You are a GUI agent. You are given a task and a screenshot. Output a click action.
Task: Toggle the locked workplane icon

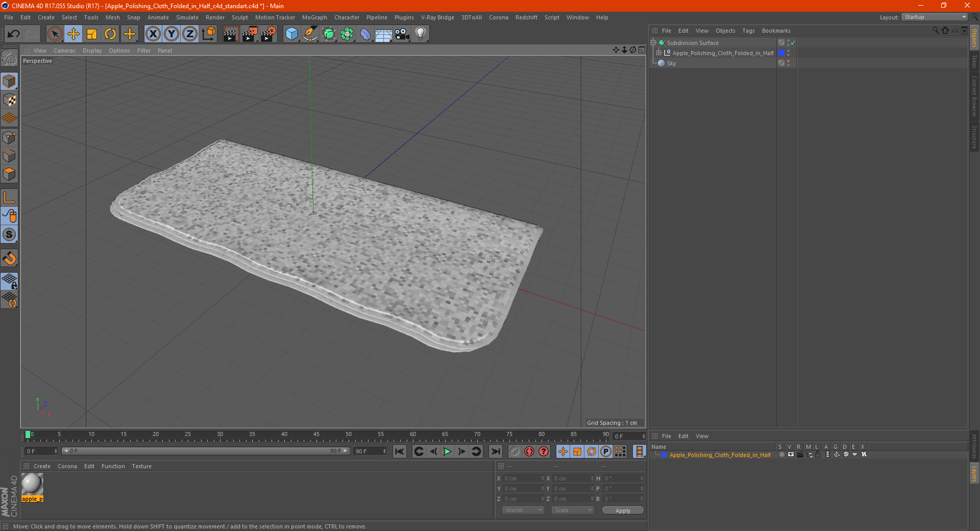9,281
